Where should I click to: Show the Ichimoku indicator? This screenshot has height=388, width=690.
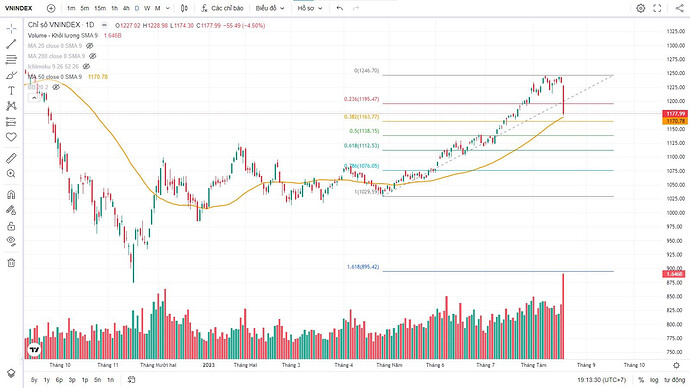coord(86,66)
